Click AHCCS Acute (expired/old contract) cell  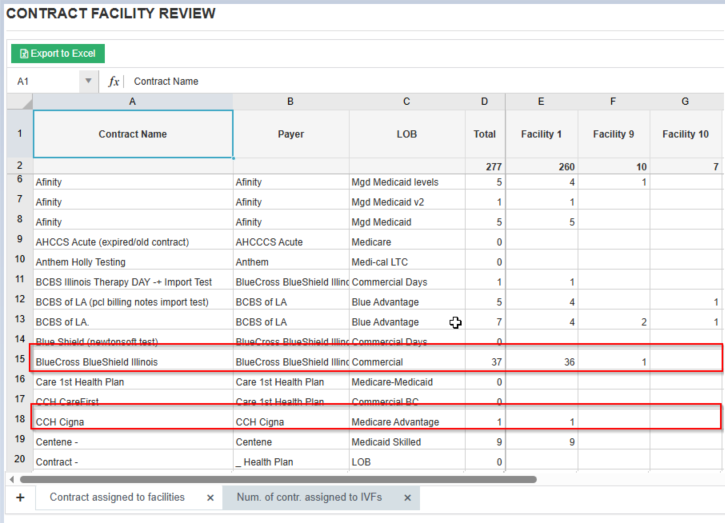pyautogui.click(x=133, y=242)
